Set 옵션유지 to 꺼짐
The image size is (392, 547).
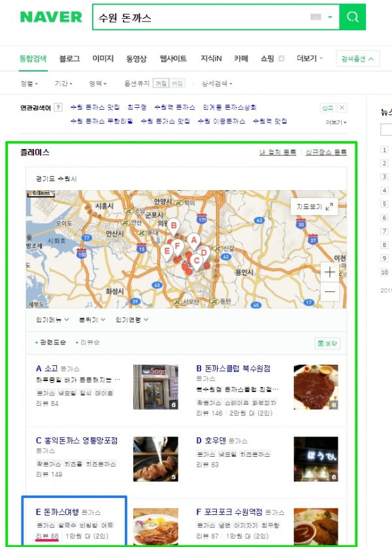[x=161, y=84]
